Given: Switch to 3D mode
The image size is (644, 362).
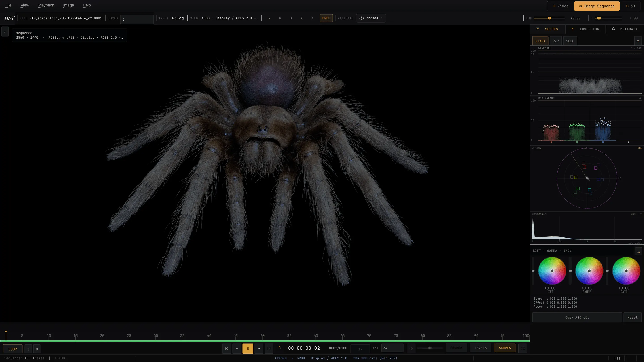Looking at the screenshot, I should pyautogui.click(x=630, y=6).
